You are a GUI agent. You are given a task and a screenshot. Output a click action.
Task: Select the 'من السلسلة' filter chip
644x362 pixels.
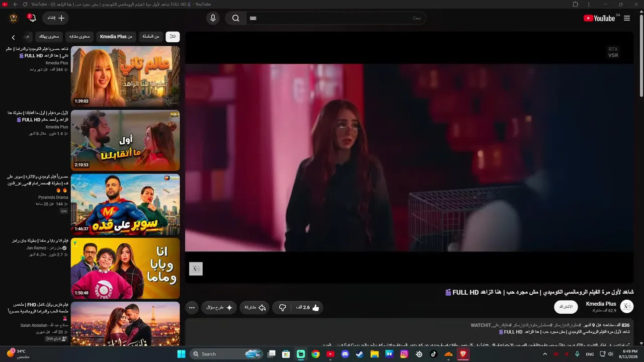coord(150,36)
